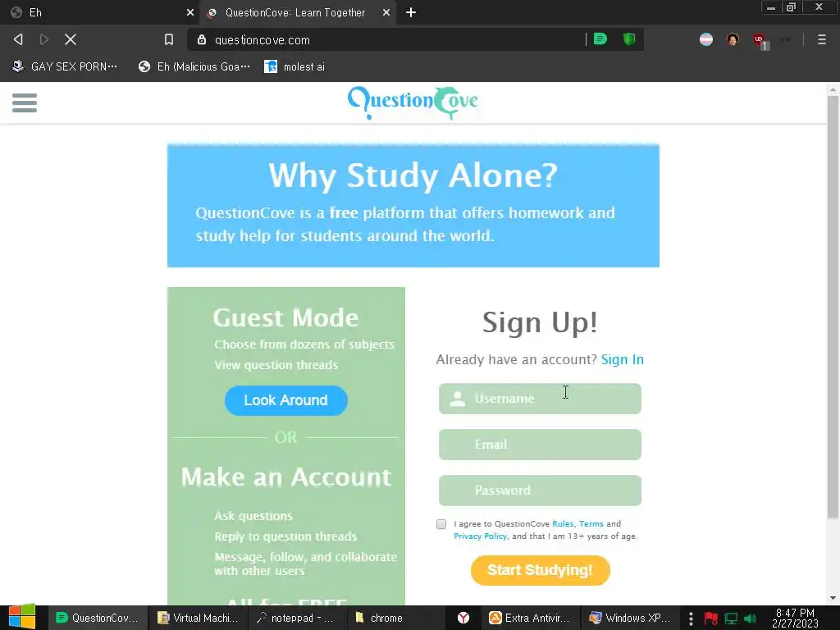The width and height of the screenshot is (840, 630).
Task: Open the Terms link
Action: [x=591, y=524]
